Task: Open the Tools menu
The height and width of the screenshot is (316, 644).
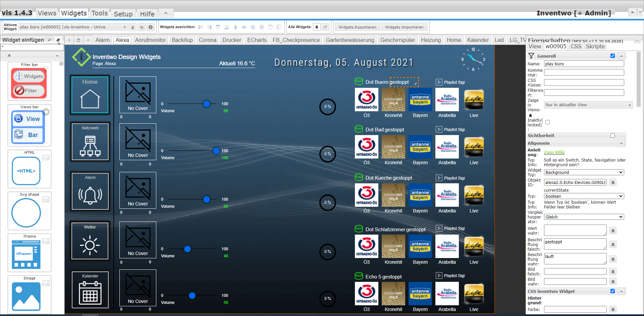Action: coord(100,13)
